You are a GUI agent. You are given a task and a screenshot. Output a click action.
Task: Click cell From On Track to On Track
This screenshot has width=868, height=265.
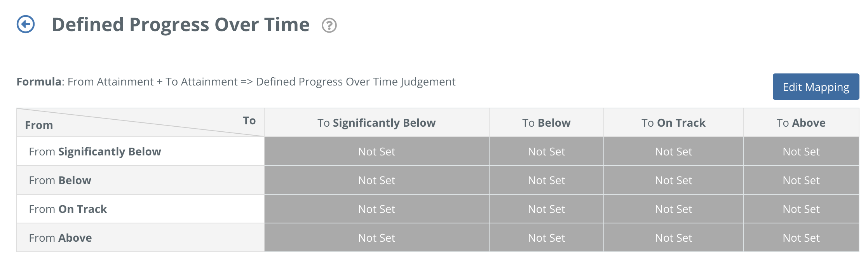pyautogui.click(x=673, y=209)
